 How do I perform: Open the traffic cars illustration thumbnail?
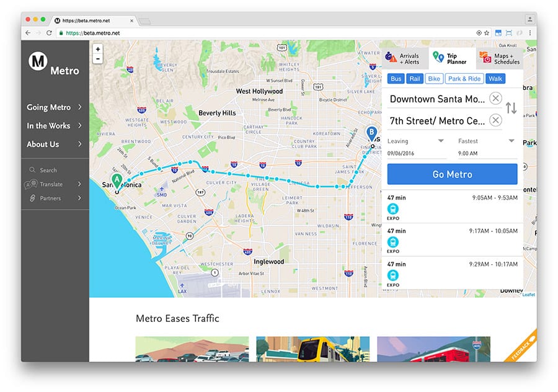coord(192,349)
